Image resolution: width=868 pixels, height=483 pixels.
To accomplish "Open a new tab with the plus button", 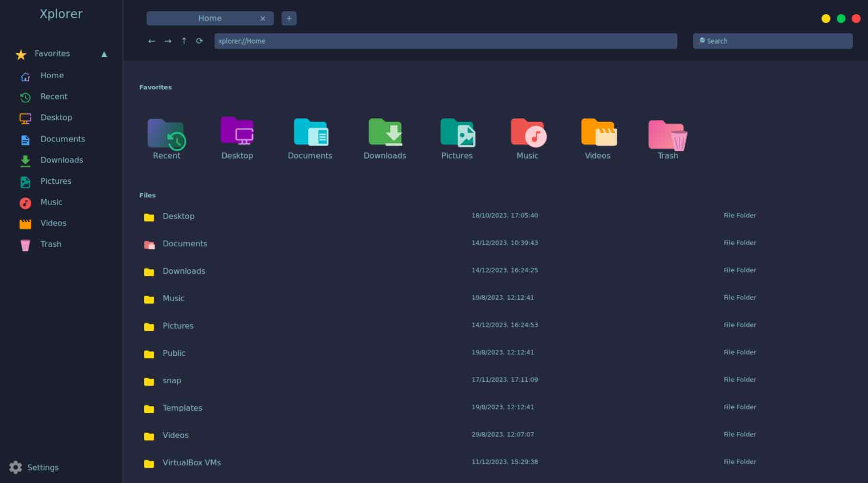I will click(x=289, y=18).
